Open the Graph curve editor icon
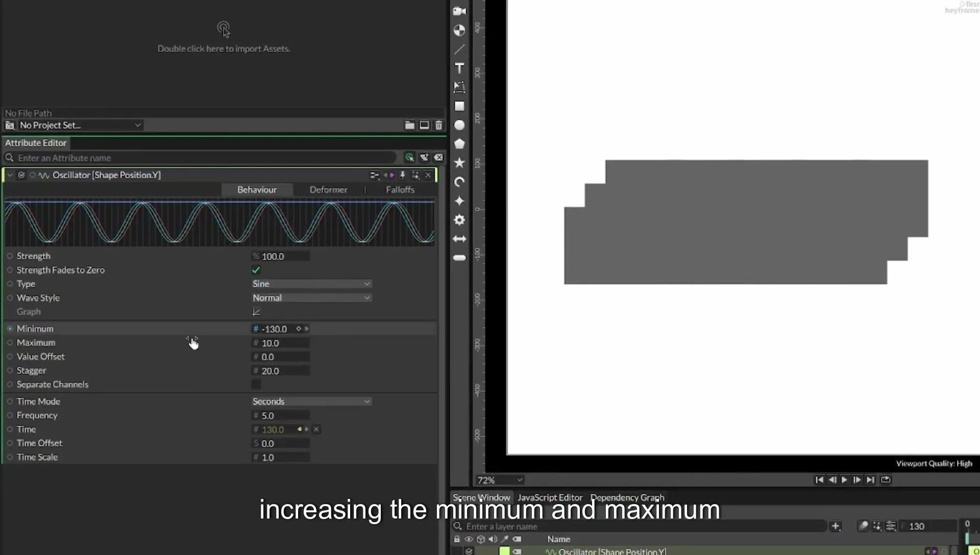 pyautogui.click(x=256, y=312)
